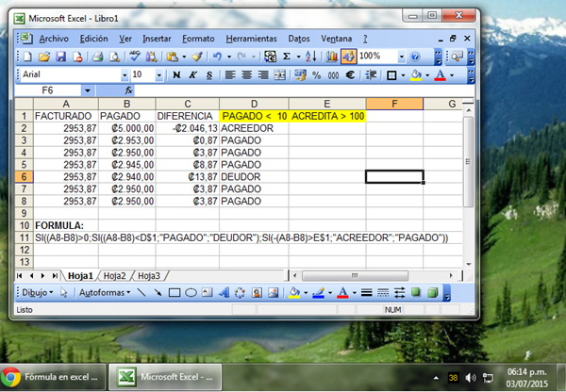
Task: Print with the printer icon
Action: pos(97,57)
